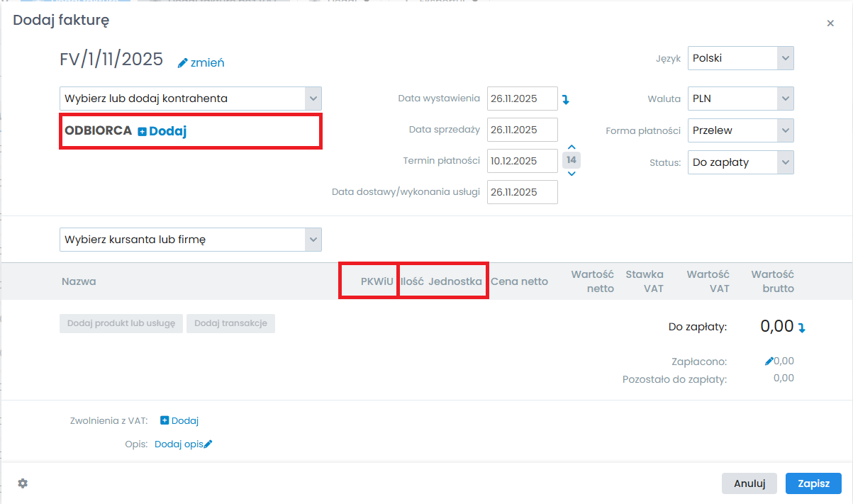The height and width of the screenshot is (504, 853).
Task: Expand the Waluta currency dropdown
Action: click(x=785, y=99)
